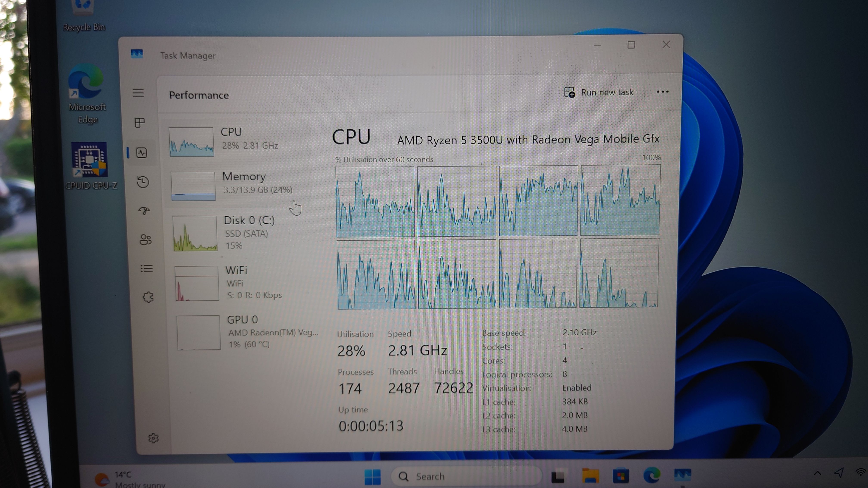Click the "100%" graph scale label
The image size is (868, 488).
click(651, 158)
